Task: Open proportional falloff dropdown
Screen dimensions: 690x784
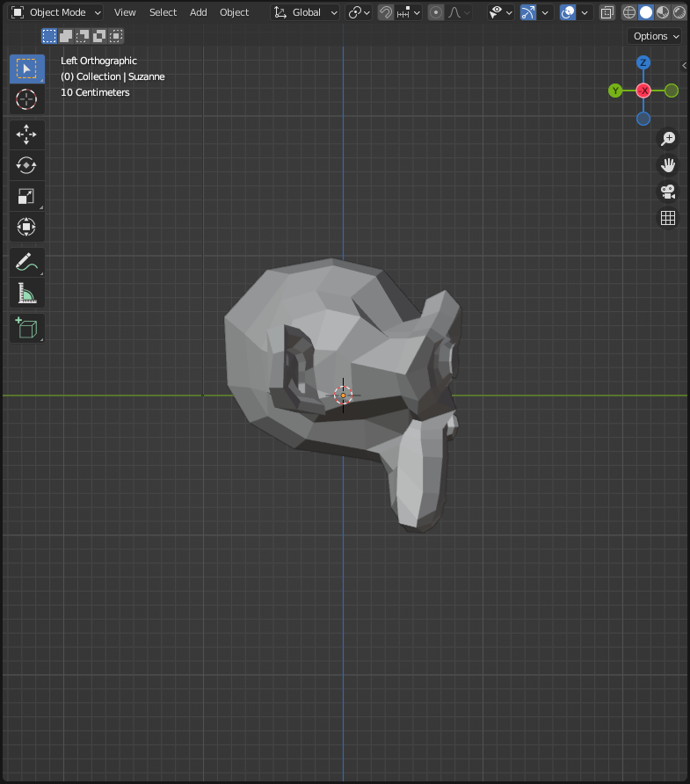Action: (x=459, y=12)
